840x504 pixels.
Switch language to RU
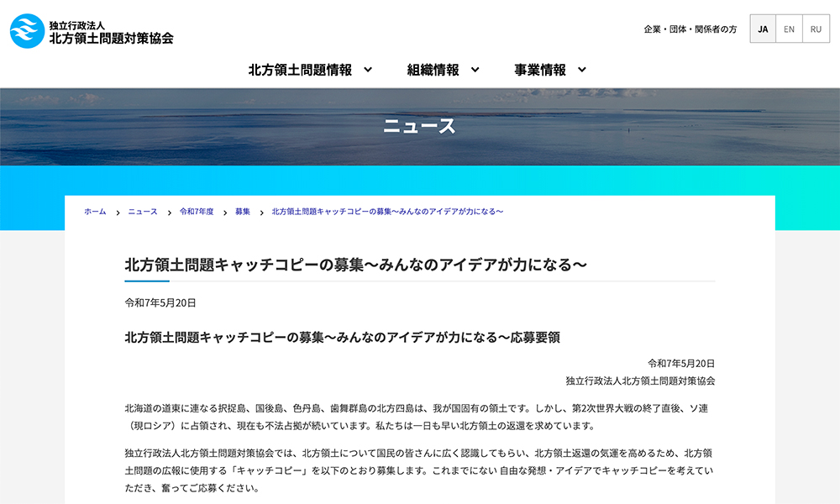816,29
